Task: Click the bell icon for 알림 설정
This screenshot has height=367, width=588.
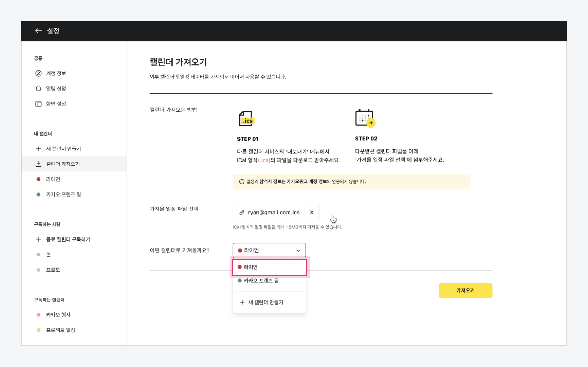Action: pyautogui.click(x=39, y=89)
